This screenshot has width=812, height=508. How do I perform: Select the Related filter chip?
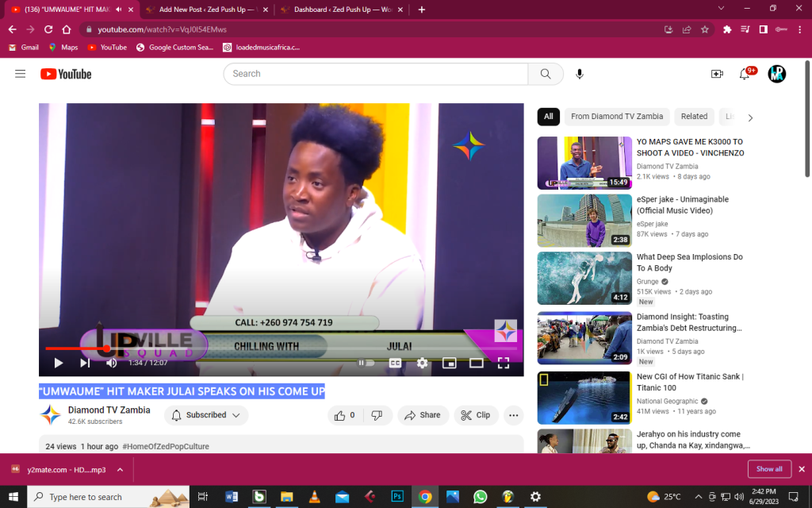[x=694, y=117]
